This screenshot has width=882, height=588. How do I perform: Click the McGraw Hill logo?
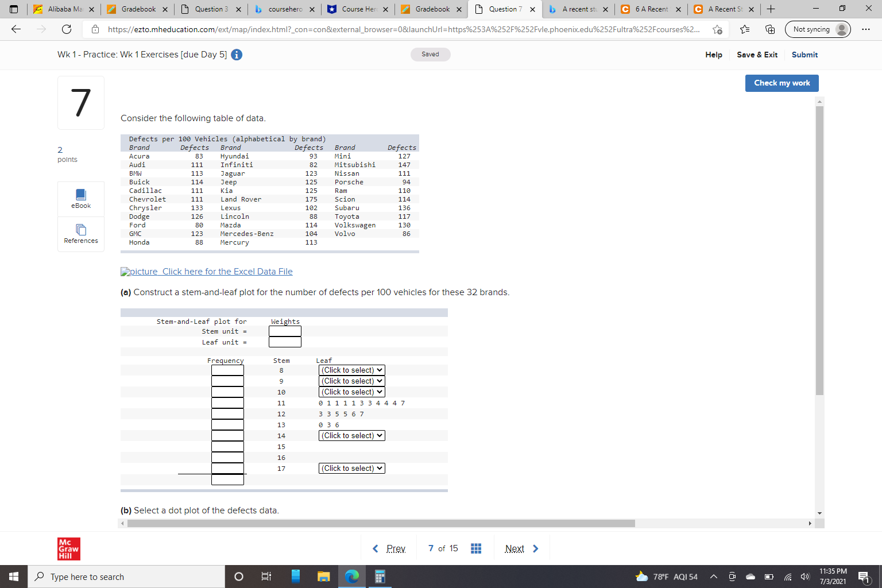pyautogui.click(x=68, y=548)
